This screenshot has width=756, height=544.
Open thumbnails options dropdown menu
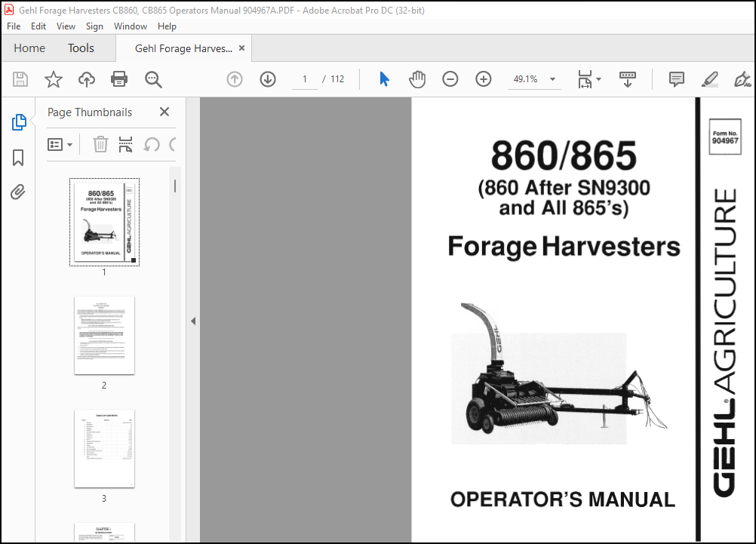point(60,144)
